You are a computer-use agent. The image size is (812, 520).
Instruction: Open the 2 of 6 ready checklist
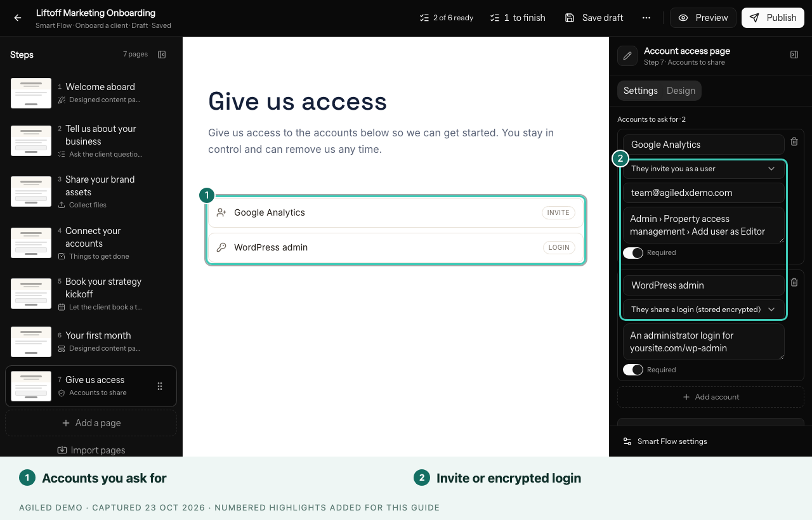point(447,18)
